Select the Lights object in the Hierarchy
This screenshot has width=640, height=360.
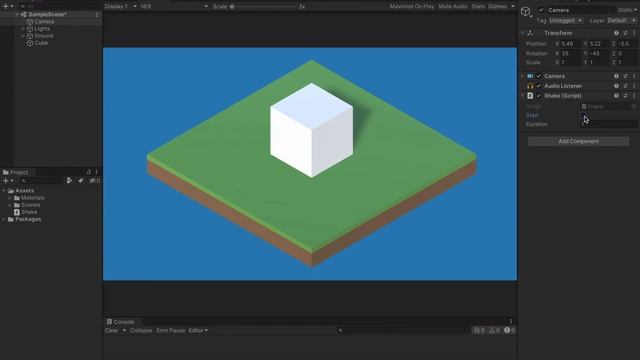[x=42, y=29]
